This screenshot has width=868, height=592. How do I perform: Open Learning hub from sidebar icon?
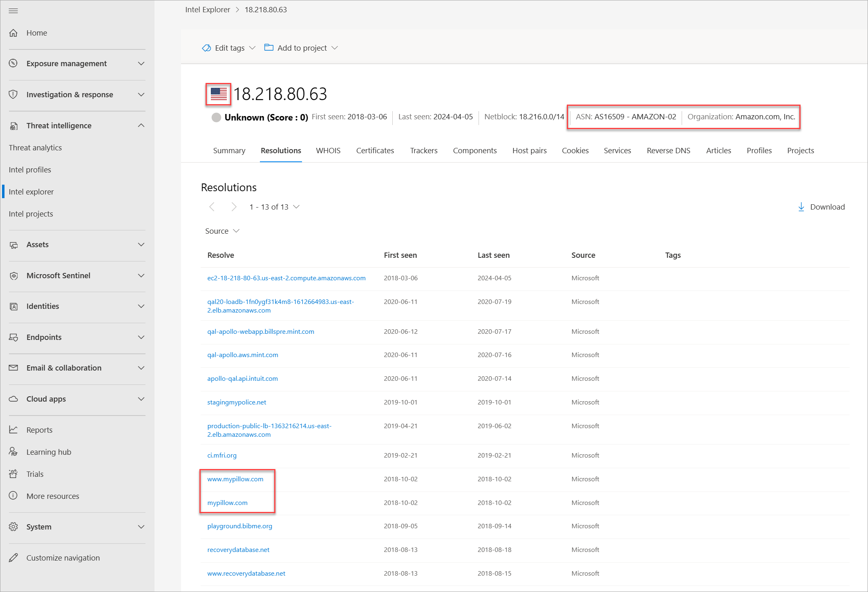[13, 452]
